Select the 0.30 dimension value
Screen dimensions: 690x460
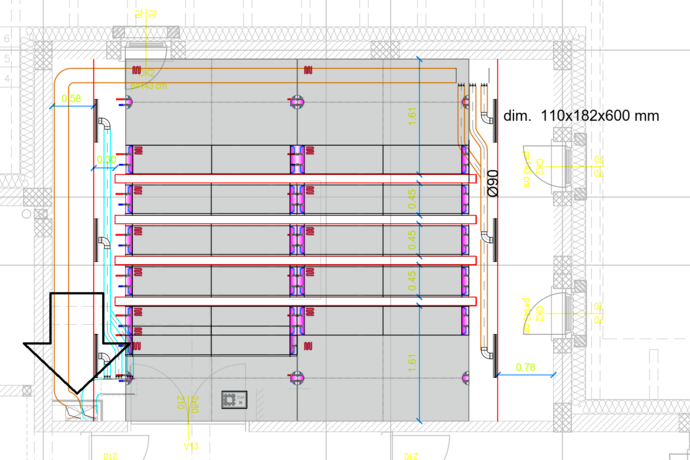106,159
